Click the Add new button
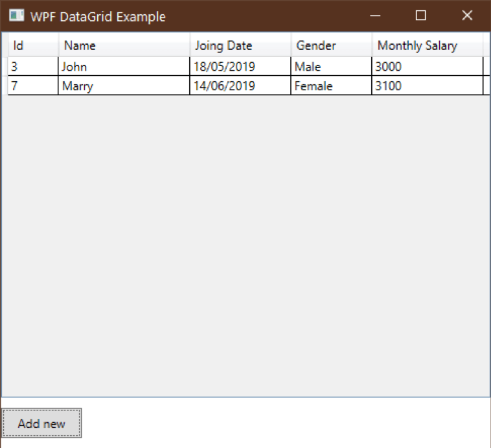The image size is (491, 448). (x=41, y=423)
